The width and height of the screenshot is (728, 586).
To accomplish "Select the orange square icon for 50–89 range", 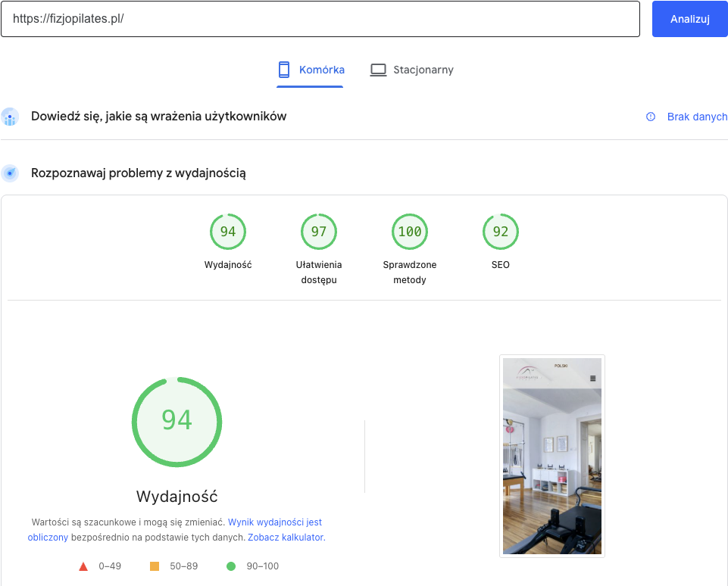I will [x=158, y=566].
